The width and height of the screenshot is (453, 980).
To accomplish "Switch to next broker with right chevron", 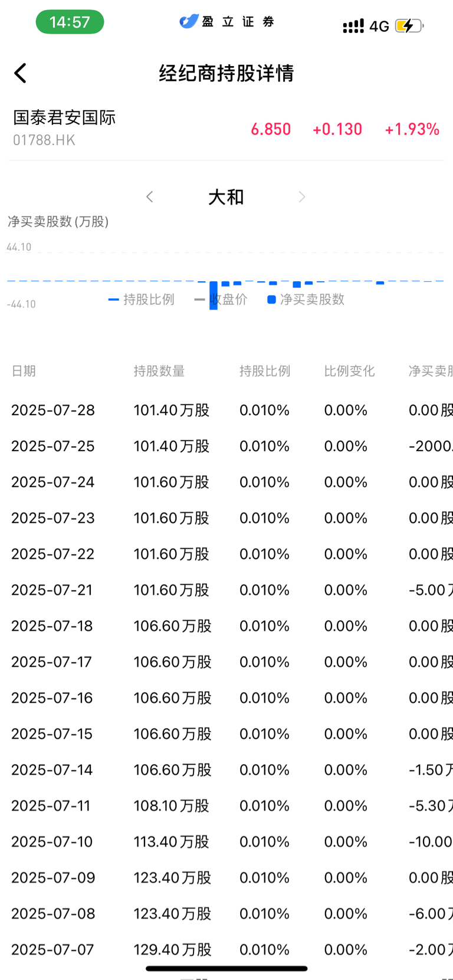I will tap(302, 197).
